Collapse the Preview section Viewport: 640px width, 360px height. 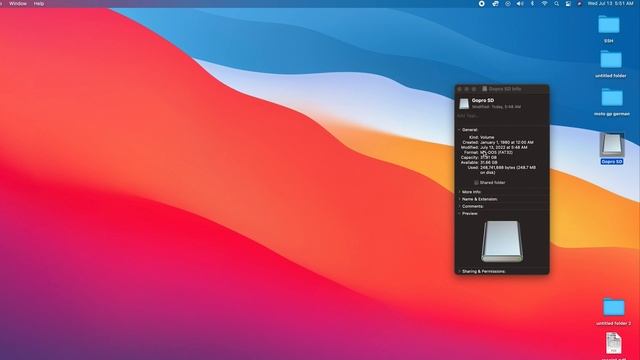tap(459, 213)
